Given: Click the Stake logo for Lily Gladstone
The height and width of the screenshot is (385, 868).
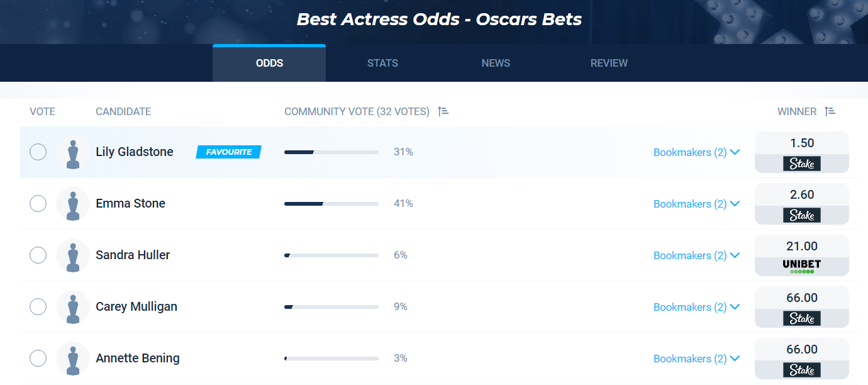Looking at the screenshot, I should coord(802,164).
